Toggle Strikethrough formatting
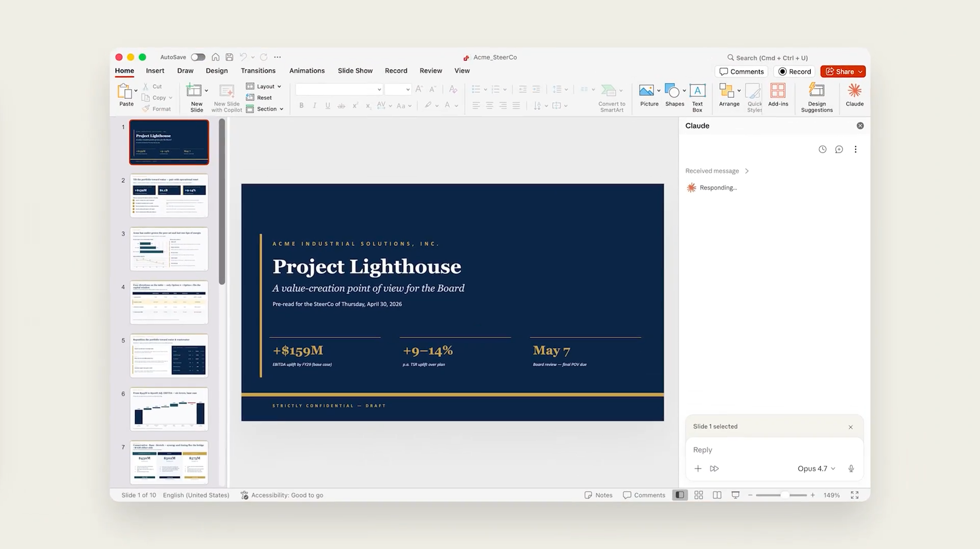This screenshot has height=549, width=980. tap(341, 105)
